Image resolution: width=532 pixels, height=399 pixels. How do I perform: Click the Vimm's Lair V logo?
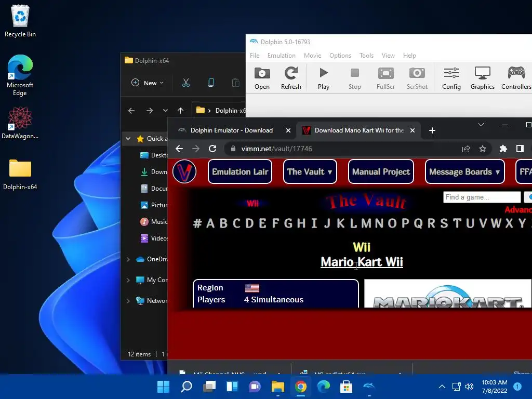coord(184,171)
